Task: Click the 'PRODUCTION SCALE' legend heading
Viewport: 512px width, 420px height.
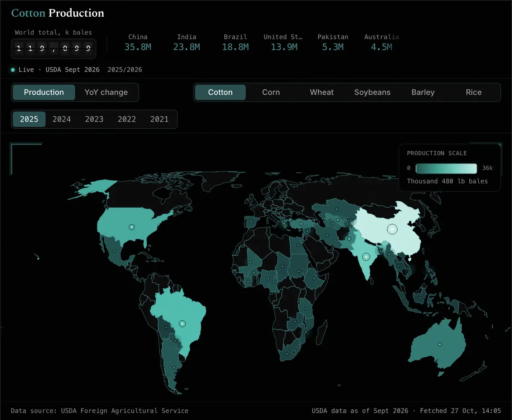Action: tap(437, 153)
